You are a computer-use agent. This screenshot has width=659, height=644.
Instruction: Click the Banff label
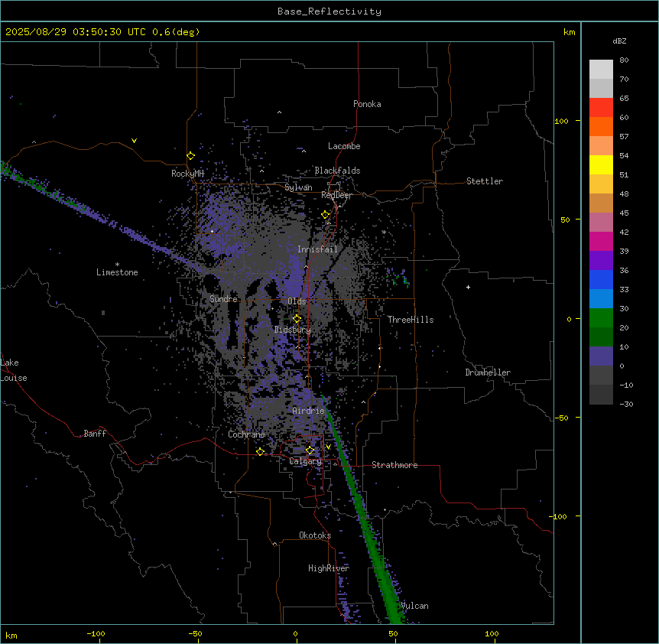(95, 434)
